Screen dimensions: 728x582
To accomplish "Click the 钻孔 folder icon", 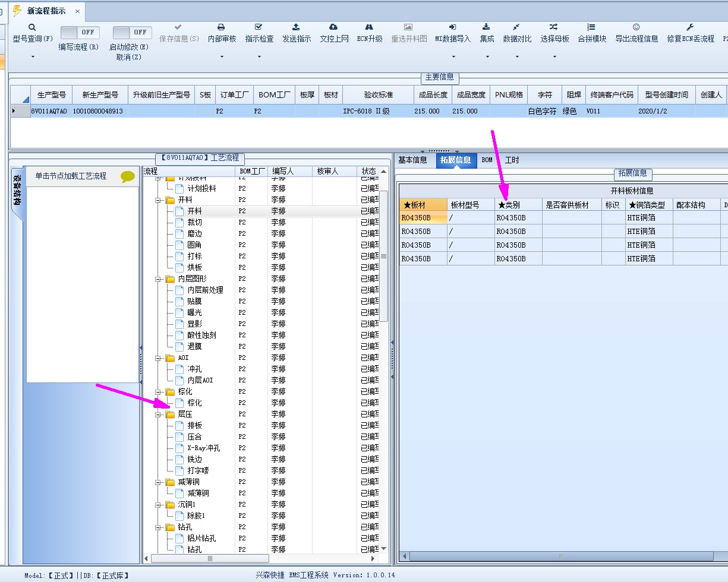I will (x=171, y=527).
